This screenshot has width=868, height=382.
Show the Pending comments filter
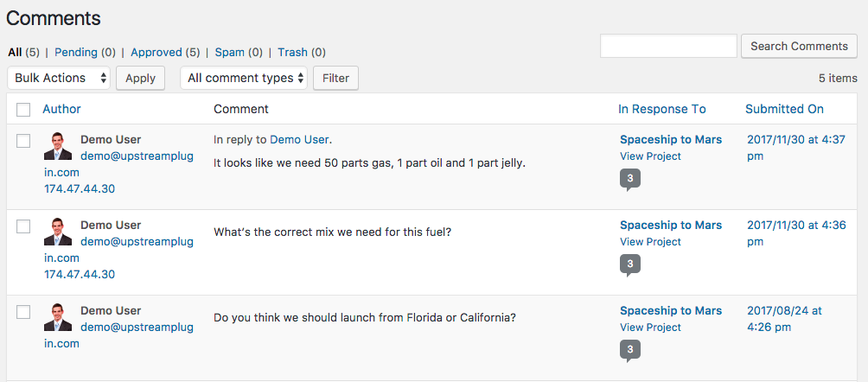(76, 52)
